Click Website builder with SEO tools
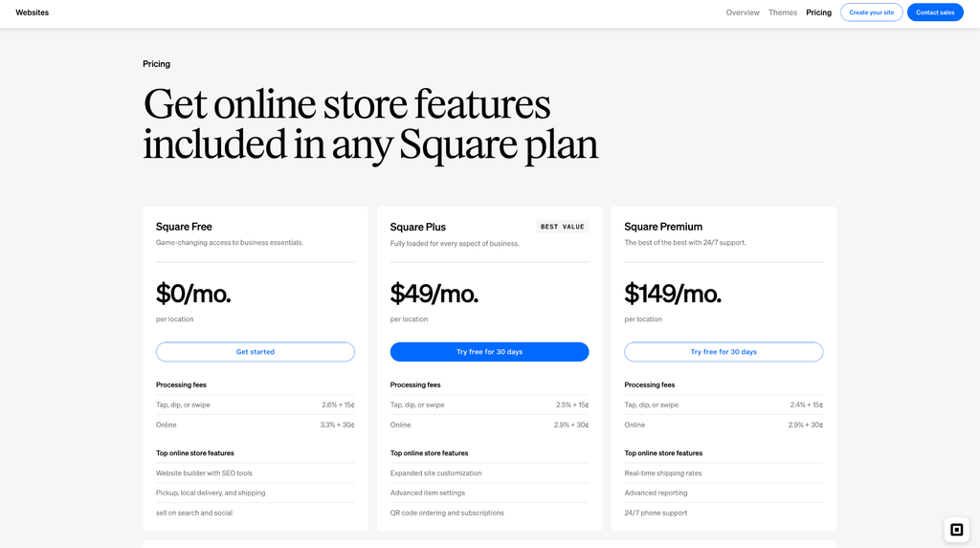The height and width of the screenshot is (548, 980). [x=204, y=473]
